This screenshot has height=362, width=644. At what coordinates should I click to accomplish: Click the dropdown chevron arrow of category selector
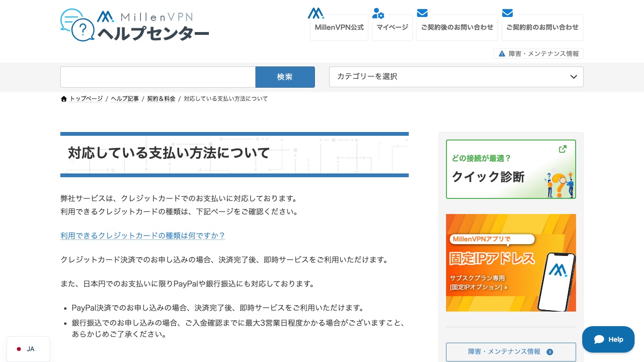[573, 77]
